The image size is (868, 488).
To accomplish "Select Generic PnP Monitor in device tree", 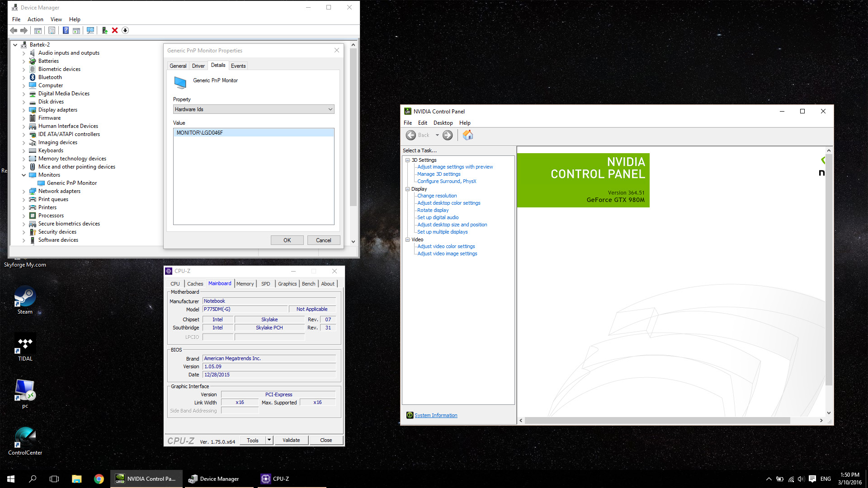I will [71, 183].
